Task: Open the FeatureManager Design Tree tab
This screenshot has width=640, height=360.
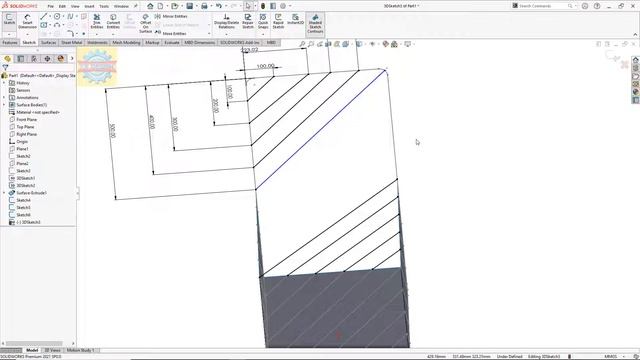Action: (x=7, y=59)
